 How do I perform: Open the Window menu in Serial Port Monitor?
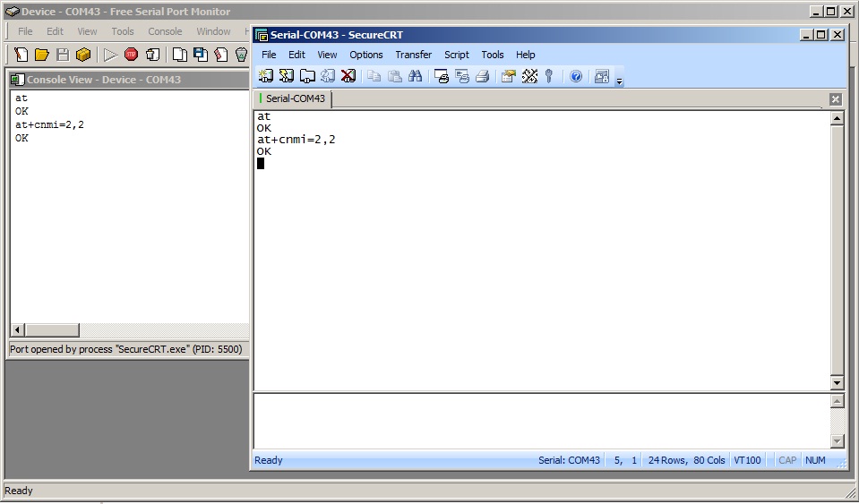(214, 31)
